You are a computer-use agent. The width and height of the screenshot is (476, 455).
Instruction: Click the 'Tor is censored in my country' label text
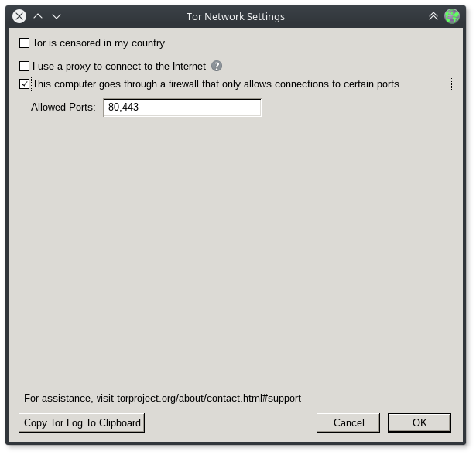[98, 43]
